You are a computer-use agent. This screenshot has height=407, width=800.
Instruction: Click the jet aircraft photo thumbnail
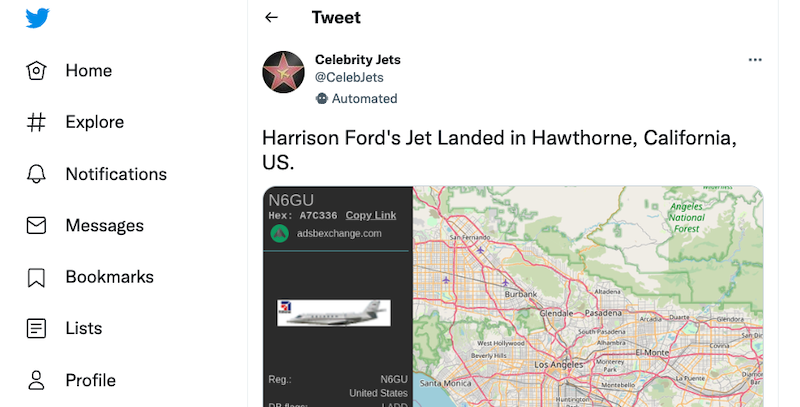click(x=334, y=313)
